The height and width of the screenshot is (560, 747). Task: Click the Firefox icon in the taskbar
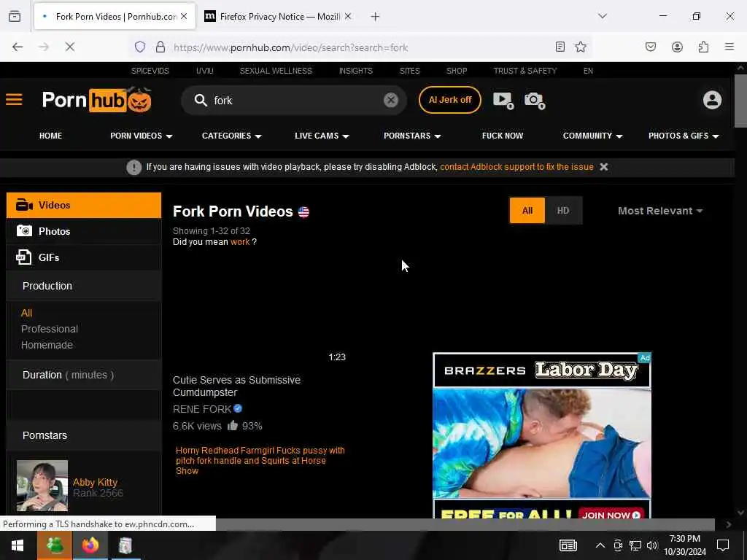click(x=90, y=545)
